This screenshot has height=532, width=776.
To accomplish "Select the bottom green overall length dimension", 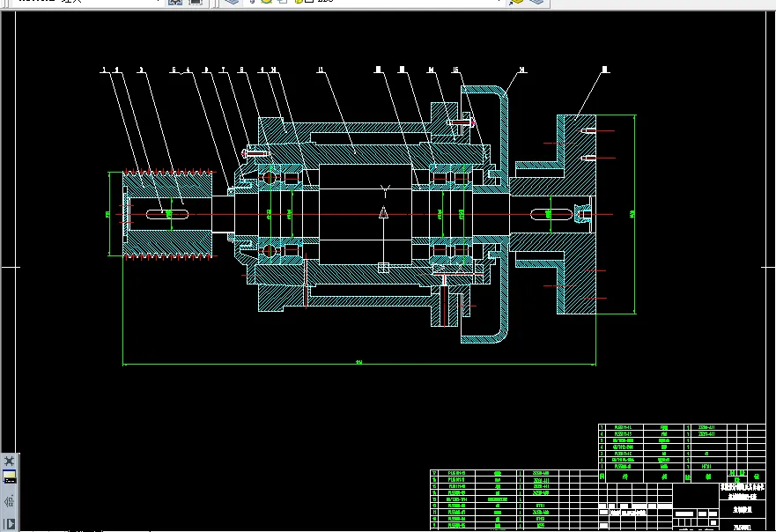I will 358,364.
